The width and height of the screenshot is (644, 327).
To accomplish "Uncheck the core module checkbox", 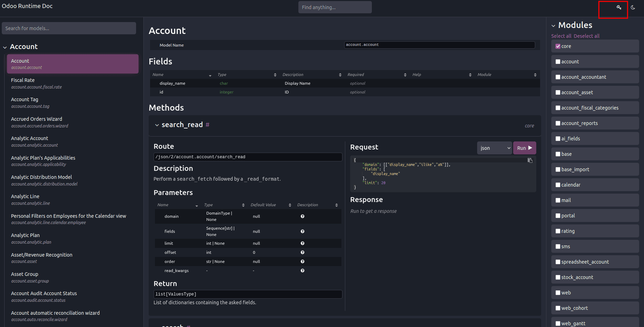I will pos(558,46).
